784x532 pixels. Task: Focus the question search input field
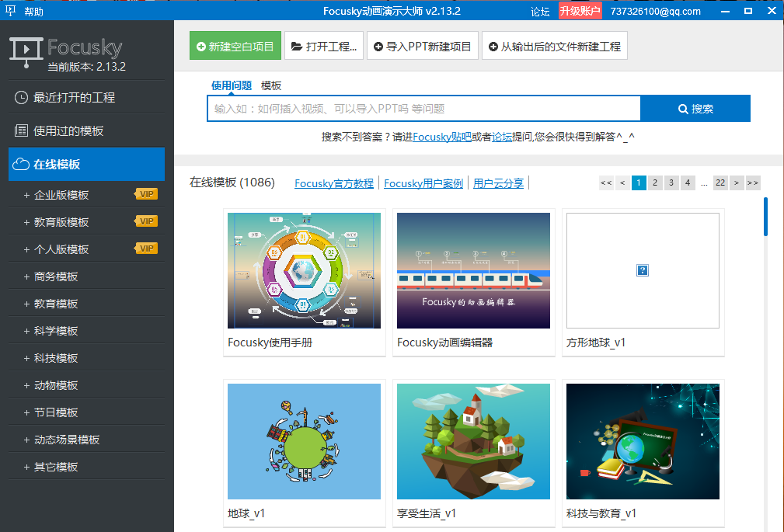point(424,109)
